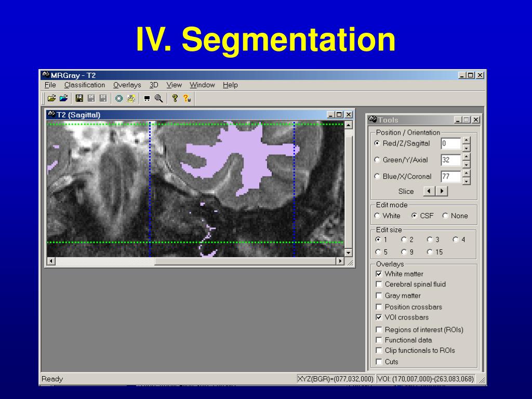The width and height of the screenshot is (532, 399).
Task: Open the Classification menu
Action: (85, 85)
